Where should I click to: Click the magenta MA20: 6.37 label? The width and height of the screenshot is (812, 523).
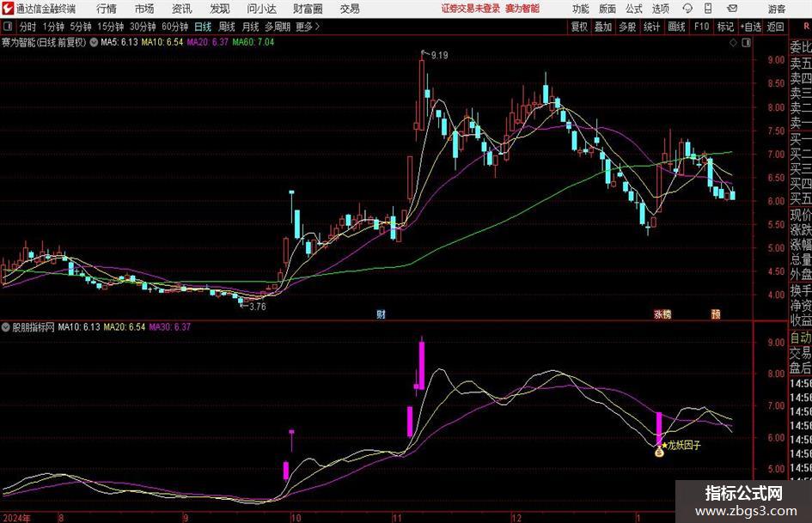point(208,42)
